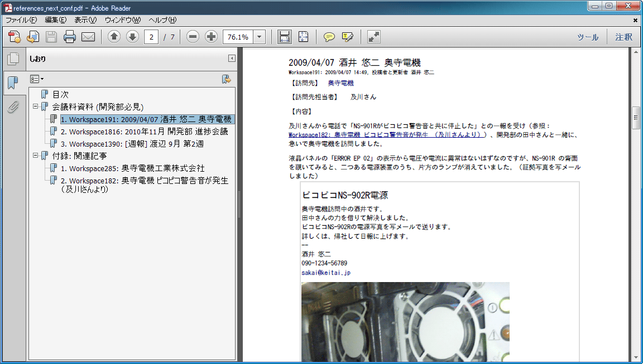Go to next page with the down arrow
The height and width of the screenshot is (364, 643).
click(x=132, y=37)
